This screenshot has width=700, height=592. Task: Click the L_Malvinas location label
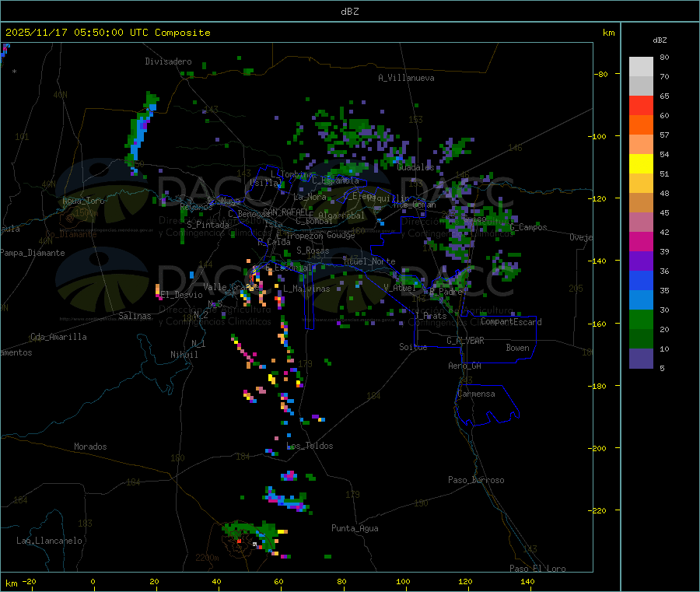(306, 289)
